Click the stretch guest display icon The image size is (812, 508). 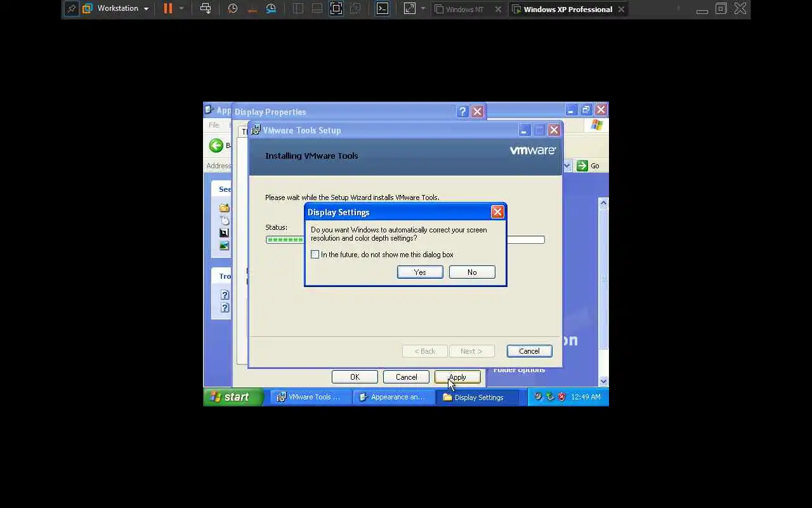[x=409, y=9]
